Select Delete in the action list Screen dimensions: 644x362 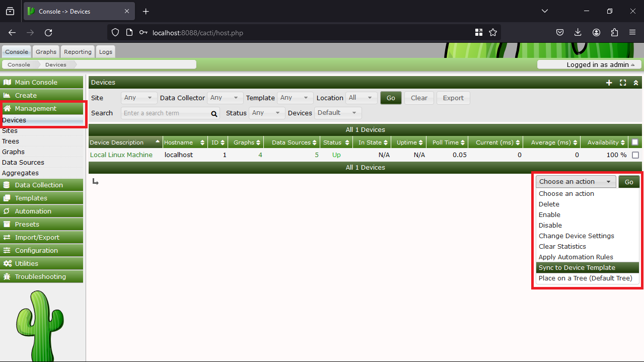[x=588, y=204]
